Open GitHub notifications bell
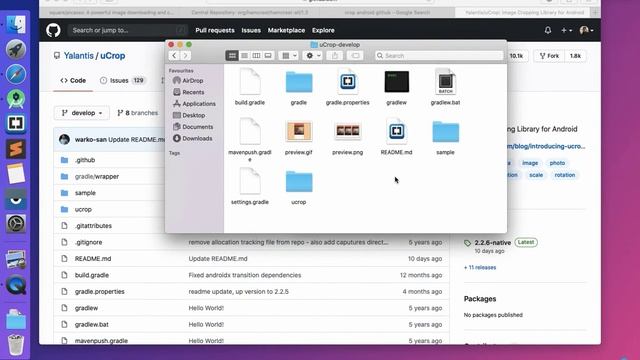 548,30
